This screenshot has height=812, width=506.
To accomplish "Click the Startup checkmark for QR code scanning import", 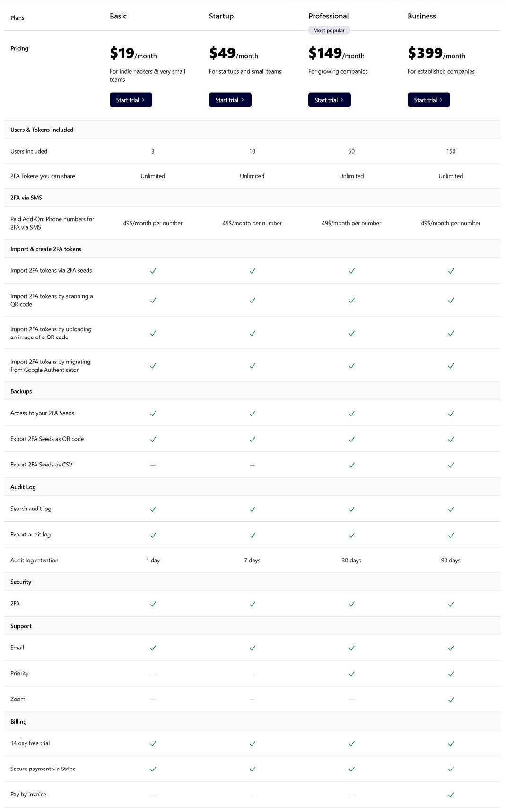I will (x=252, y=300).
